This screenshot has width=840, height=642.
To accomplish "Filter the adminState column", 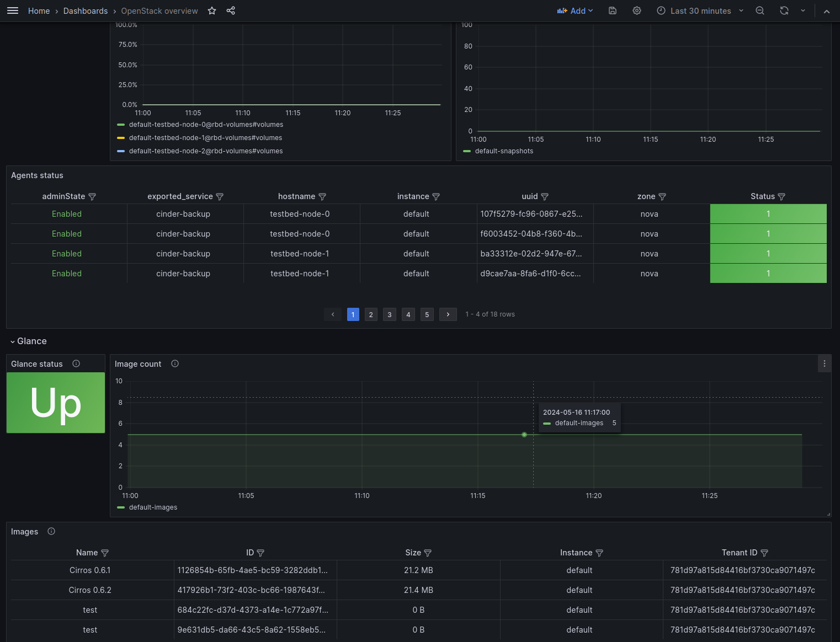I will tap(92, 197).
